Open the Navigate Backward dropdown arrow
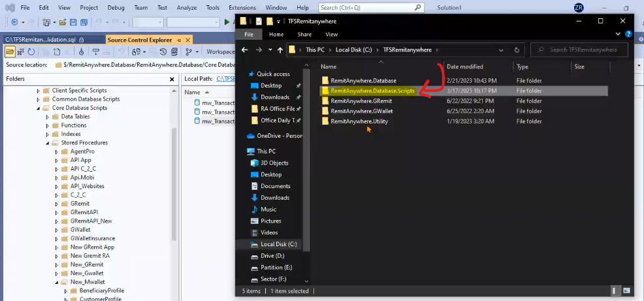The height and width of the screenshot is (301, 644). point(23,22)
